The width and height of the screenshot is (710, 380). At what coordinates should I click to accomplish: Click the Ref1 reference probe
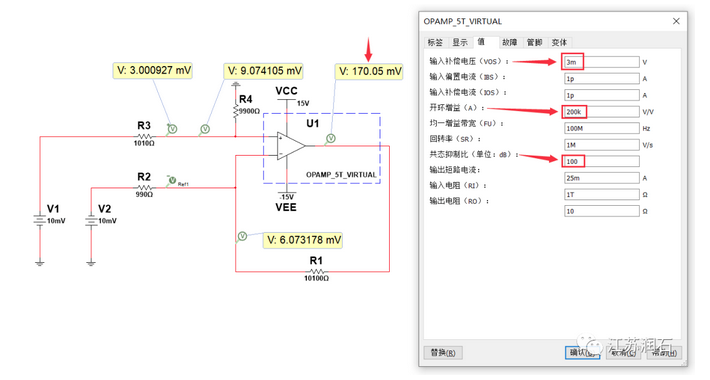tap(172, 181)
